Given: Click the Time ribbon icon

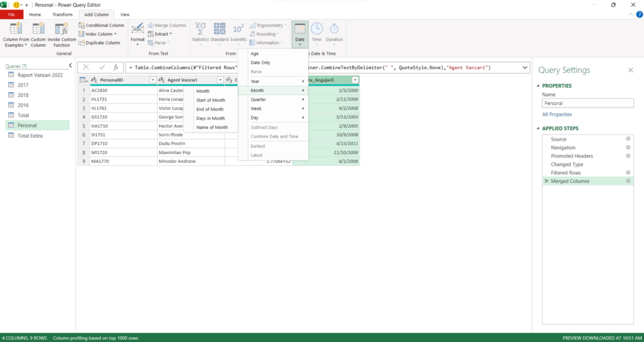Looking at the screenshot, I should click(317, 29).
